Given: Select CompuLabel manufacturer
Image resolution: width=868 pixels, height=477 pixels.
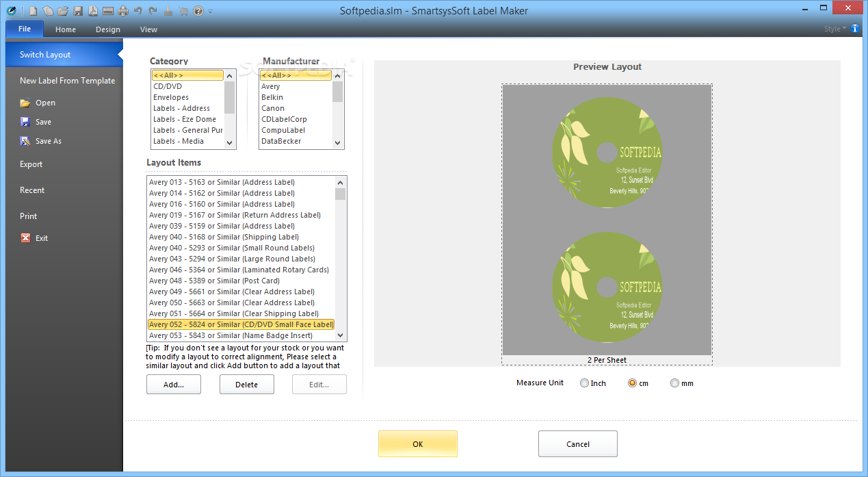Looking at the screenshot, I should [283, 130].
